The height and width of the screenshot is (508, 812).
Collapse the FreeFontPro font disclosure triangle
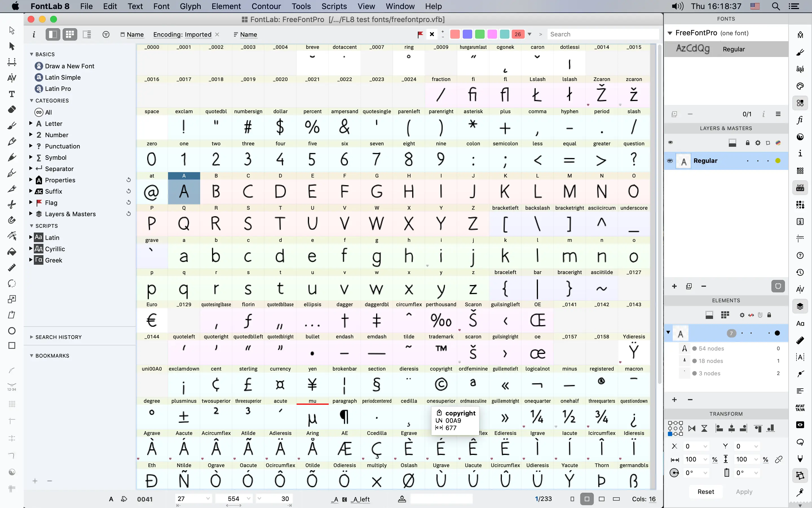coord(670,33)
